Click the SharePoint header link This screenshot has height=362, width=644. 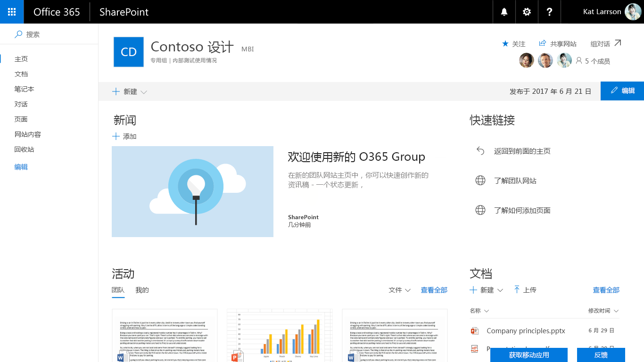pos(124,12)
